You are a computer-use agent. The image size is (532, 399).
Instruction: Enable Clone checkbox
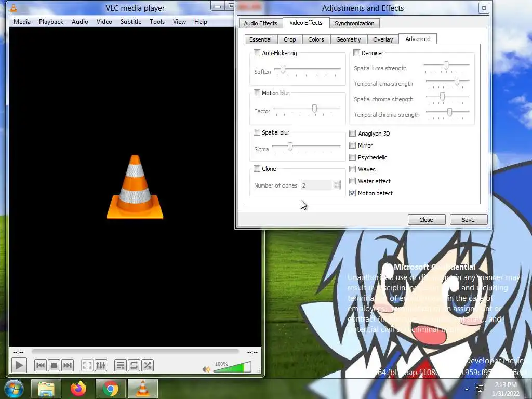[257, 169]
